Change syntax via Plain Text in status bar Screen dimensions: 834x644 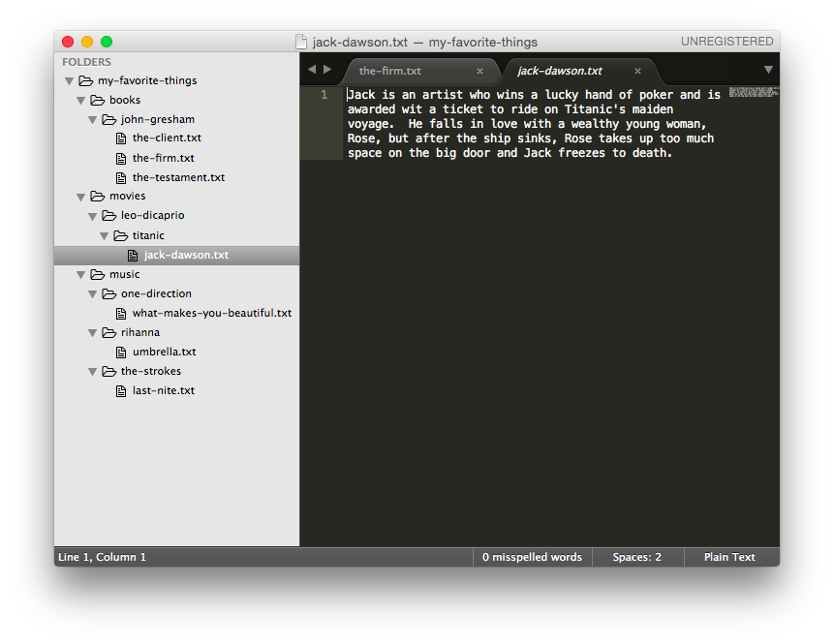(729, 557)
